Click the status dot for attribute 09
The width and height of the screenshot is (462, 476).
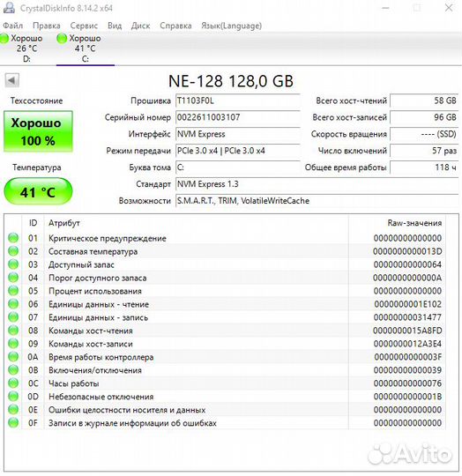(13, 344)
